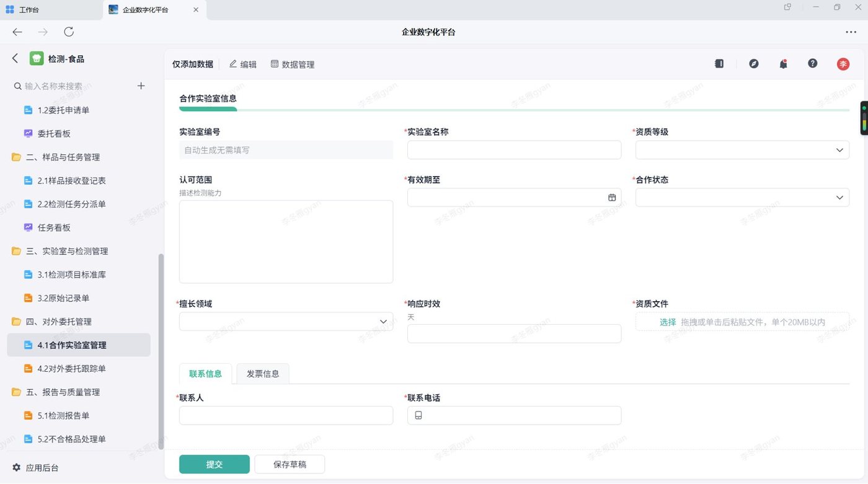Image resolution: width=868 pixels, height=484 pixels.
Task: Switch to the 发票信息 tab
Action: pyautogui.click(x=263, y=374)
